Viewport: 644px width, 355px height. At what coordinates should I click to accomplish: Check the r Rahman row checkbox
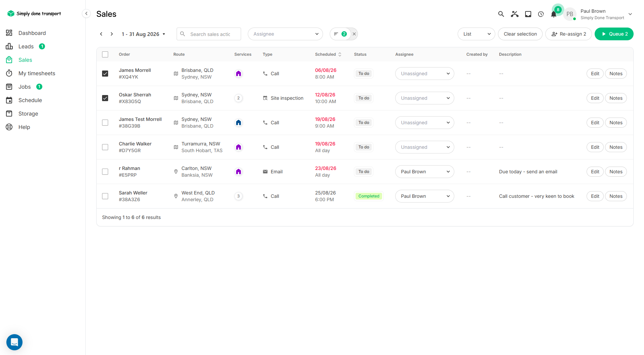pyautogui.click(x=105, y=172)
